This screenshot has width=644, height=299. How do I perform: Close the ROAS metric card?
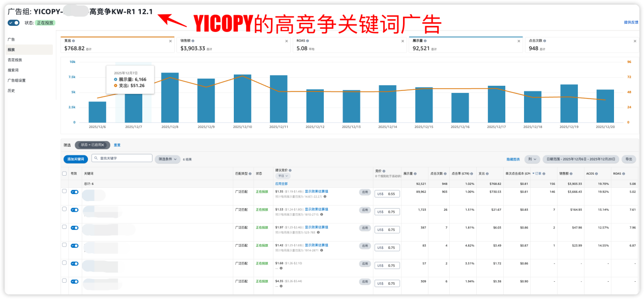403,41
